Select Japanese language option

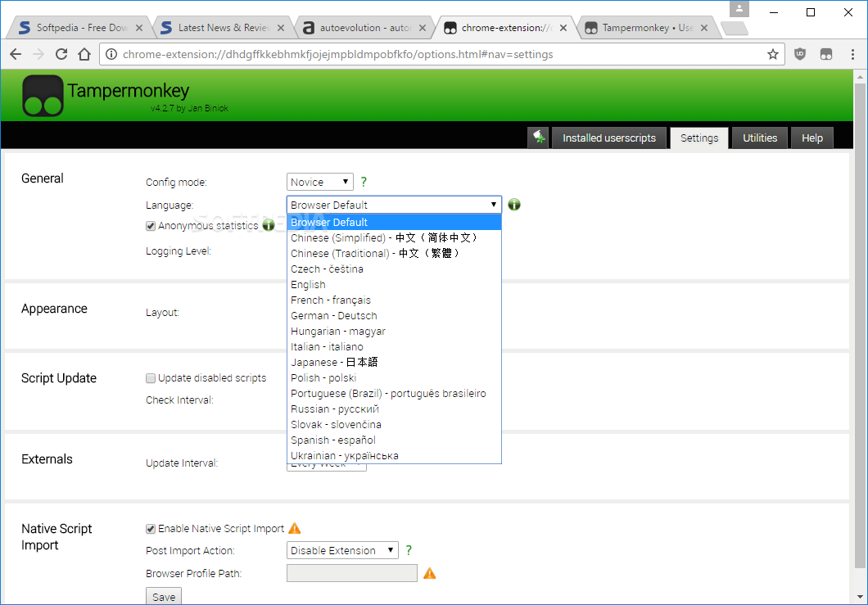point(394,362)
